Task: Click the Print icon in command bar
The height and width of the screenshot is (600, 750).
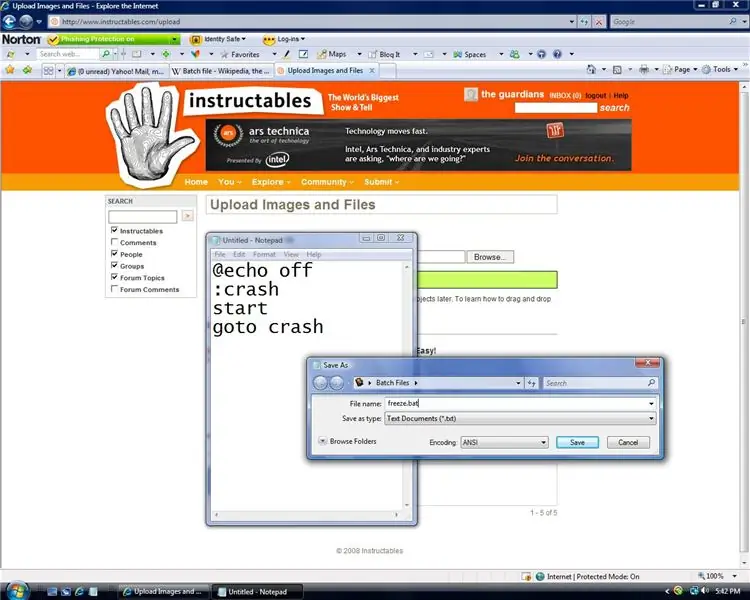Action: [x=644, y=69]
